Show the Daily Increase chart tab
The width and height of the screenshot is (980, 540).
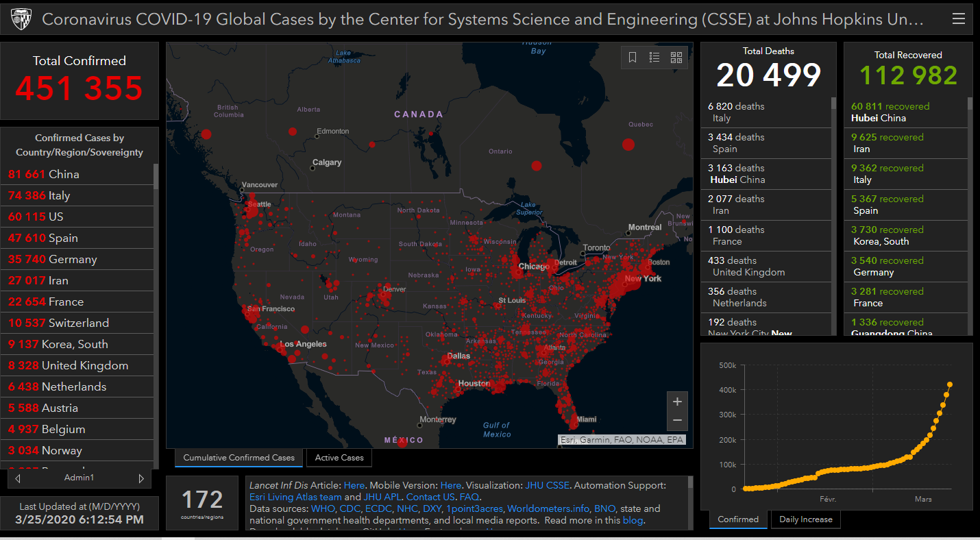coord(805,519)
